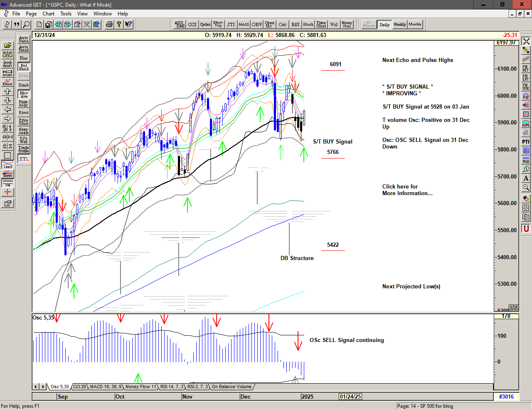Toggle the Mov Ave study button
Image resolution: width=532 pixels, height=409 pixels.
pyautogui.click(x=24, y=94)
